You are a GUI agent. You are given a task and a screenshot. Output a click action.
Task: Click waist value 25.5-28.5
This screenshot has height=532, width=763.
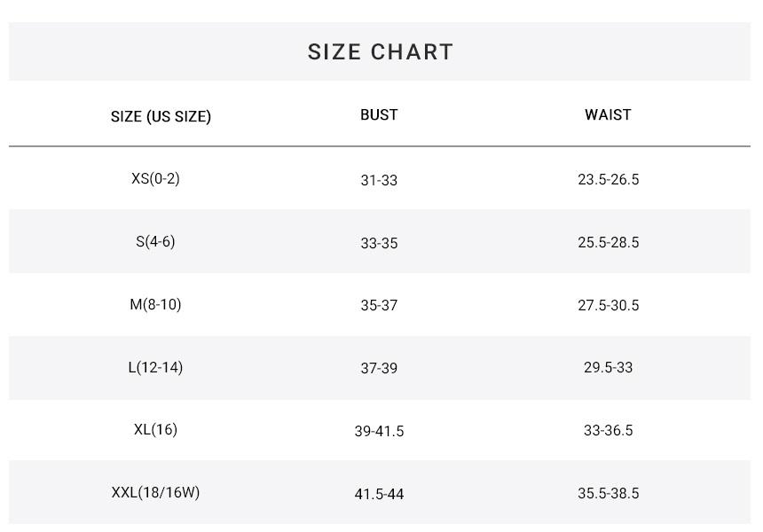[608, 243]
